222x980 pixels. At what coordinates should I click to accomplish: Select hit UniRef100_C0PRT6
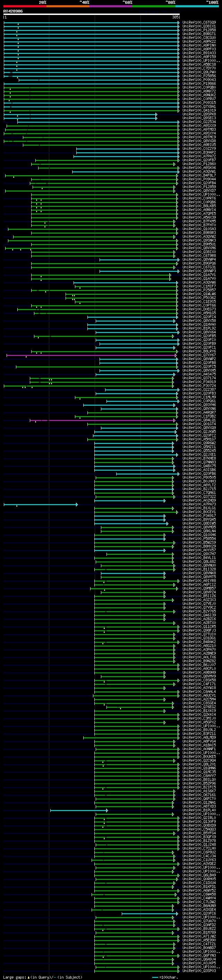tap(199, 198)
